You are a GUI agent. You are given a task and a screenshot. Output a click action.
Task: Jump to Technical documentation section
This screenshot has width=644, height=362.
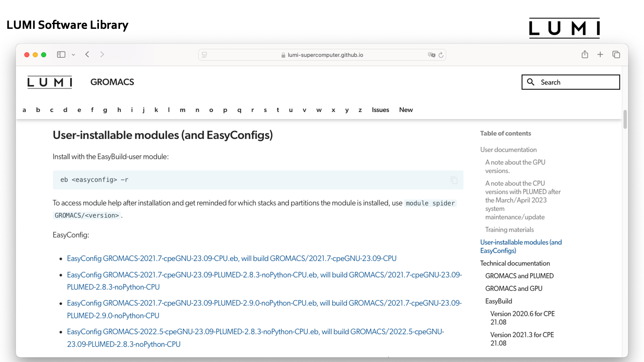click(x=515, y=263)
